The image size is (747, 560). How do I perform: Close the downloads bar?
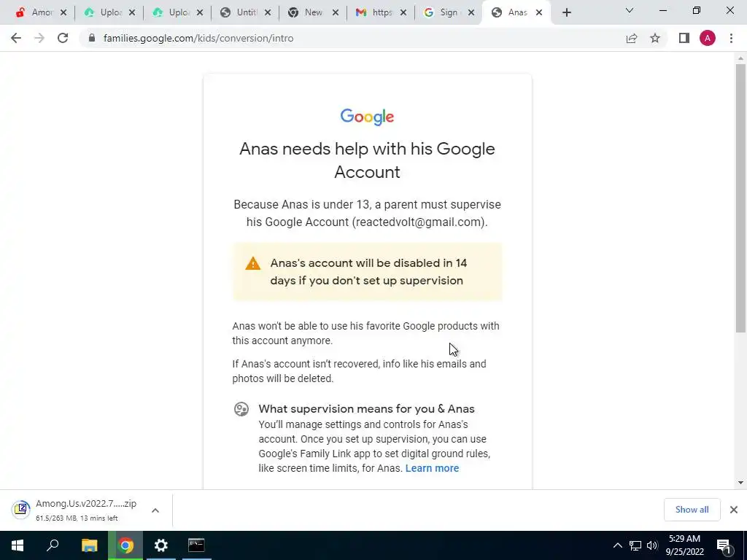coord(734,510)
